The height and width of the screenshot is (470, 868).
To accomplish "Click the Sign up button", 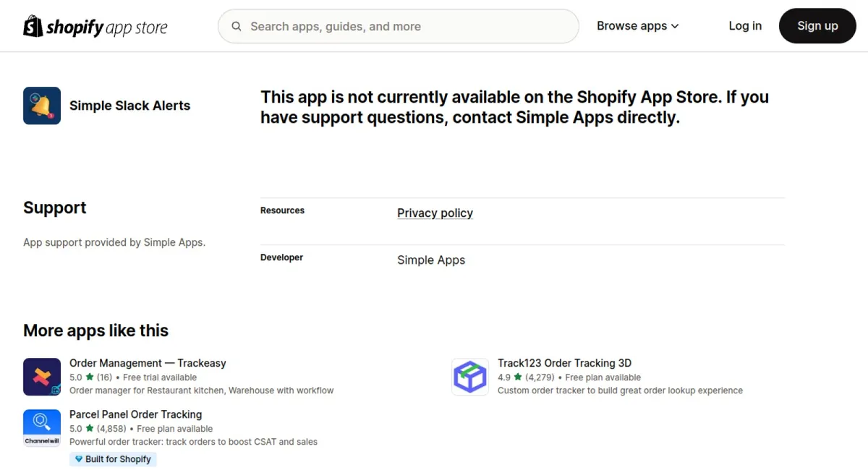I will coord(817,26).
